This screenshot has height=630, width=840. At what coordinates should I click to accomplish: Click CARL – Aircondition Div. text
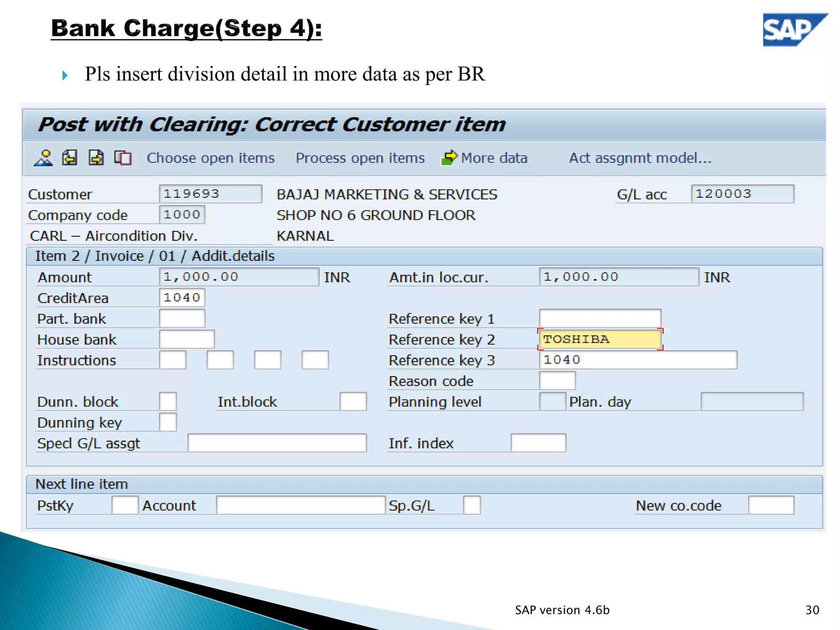click(x=114, y=236)
